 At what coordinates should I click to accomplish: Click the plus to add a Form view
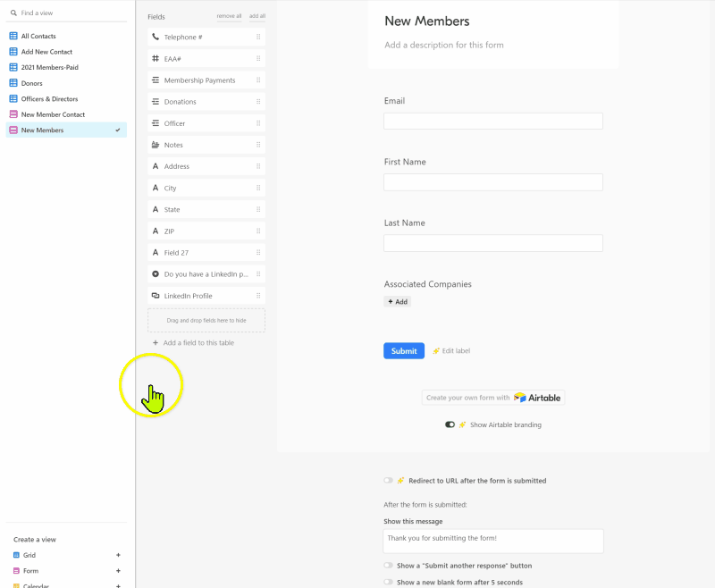(x=118, y=571)
